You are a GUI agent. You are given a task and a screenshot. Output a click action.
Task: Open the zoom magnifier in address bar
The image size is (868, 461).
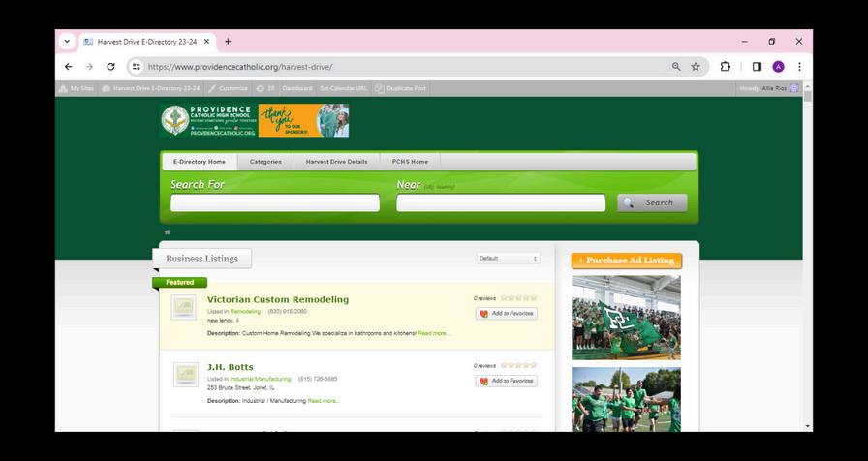click(x=676, y=67)
